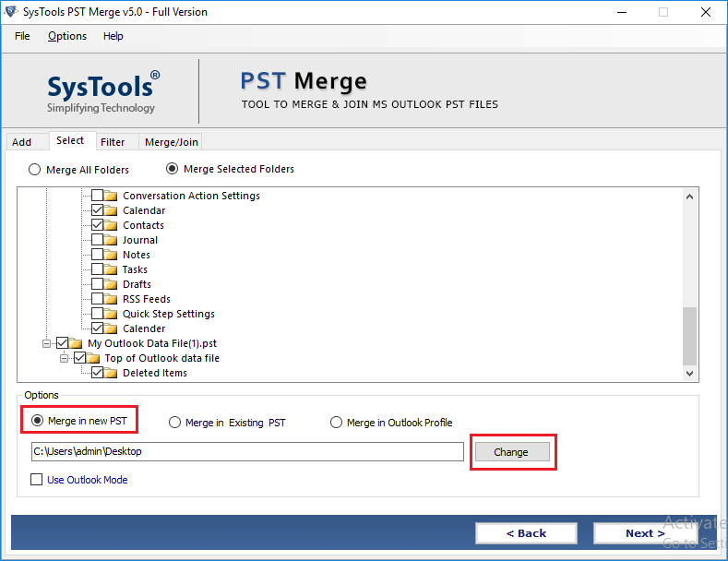Select the Conversation Action Settings label
Image resolution: width=728 pixels, height=561 pixels.
(x=191, y=196)
